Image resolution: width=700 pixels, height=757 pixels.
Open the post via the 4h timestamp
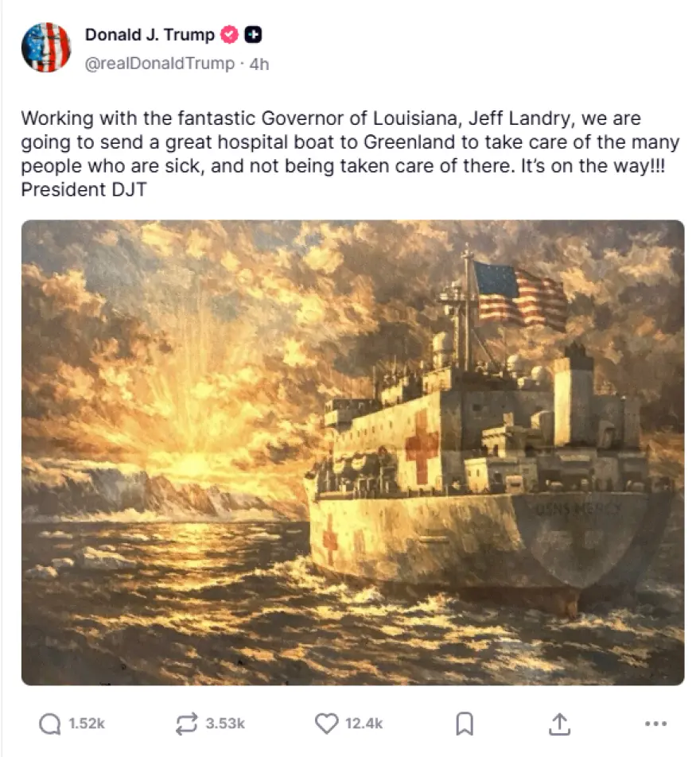[x=259, y=64]
